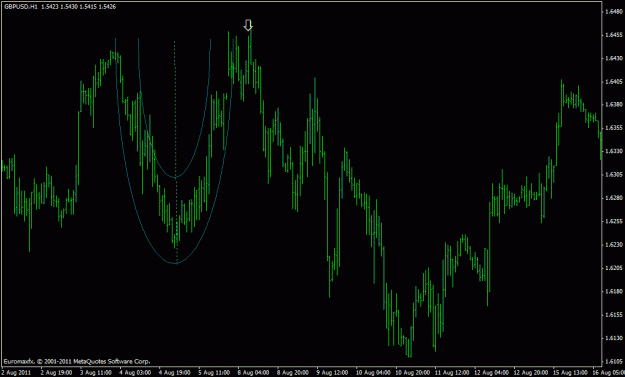This screenshot has width=625, height=377.
Task: Click the 2 Aug 19:00 time label
Action: point(56,373)
